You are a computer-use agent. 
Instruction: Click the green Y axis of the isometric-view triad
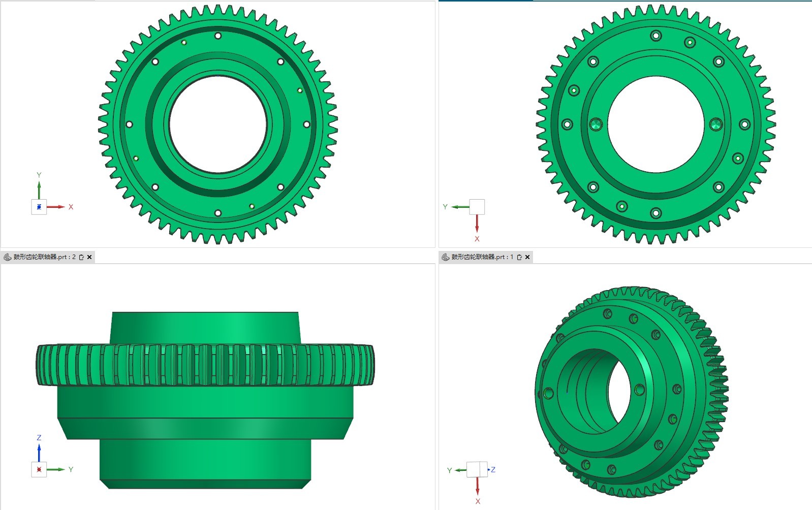click(x=460, y=470)
